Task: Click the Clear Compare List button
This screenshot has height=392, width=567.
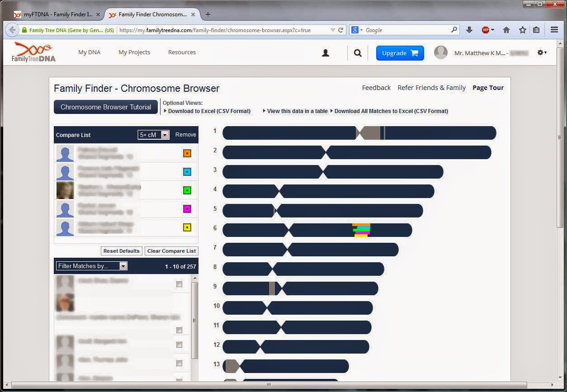Action: point(171,251)
